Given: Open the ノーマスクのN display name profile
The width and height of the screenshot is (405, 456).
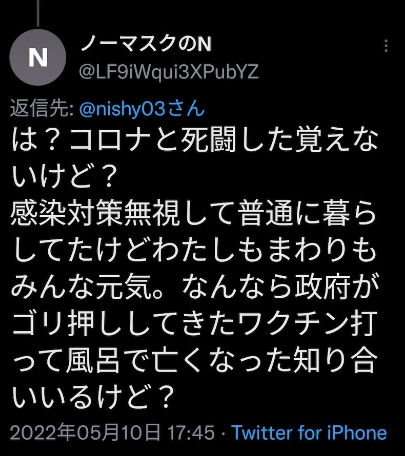Looking at the screenshot, I should [146, 44].
